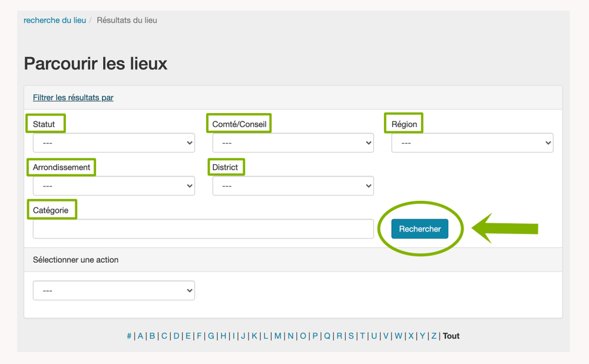Select letter M in alphabet index
Screen dimensions: 589x364
(x=277, y=336)
